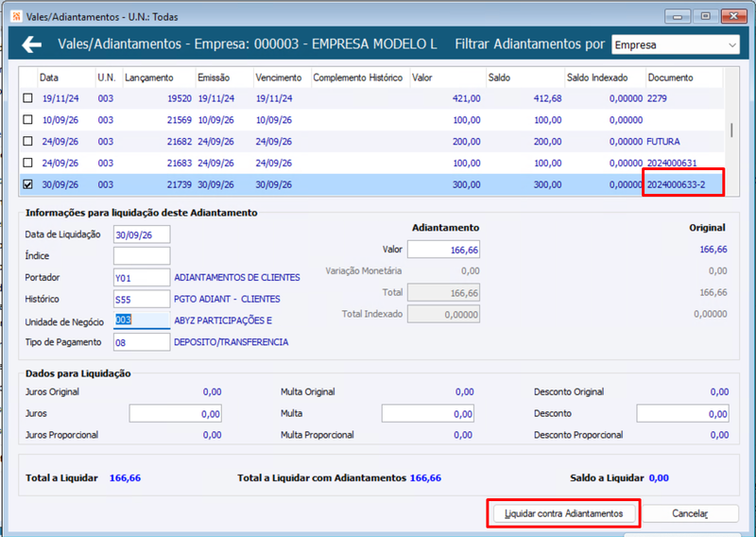Focus the Data de Liquidação field
Screen dimensions: 756x537
[x=142, y=234]
